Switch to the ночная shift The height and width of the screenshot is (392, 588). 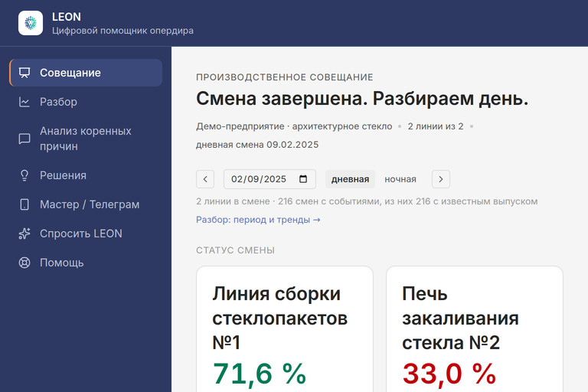pos(400,179)
